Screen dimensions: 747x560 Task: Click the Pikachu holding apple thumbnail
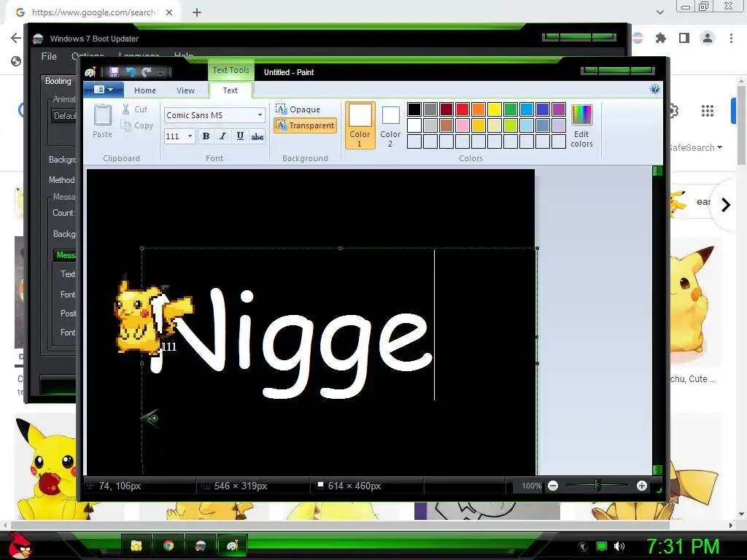tap(46, 467)
